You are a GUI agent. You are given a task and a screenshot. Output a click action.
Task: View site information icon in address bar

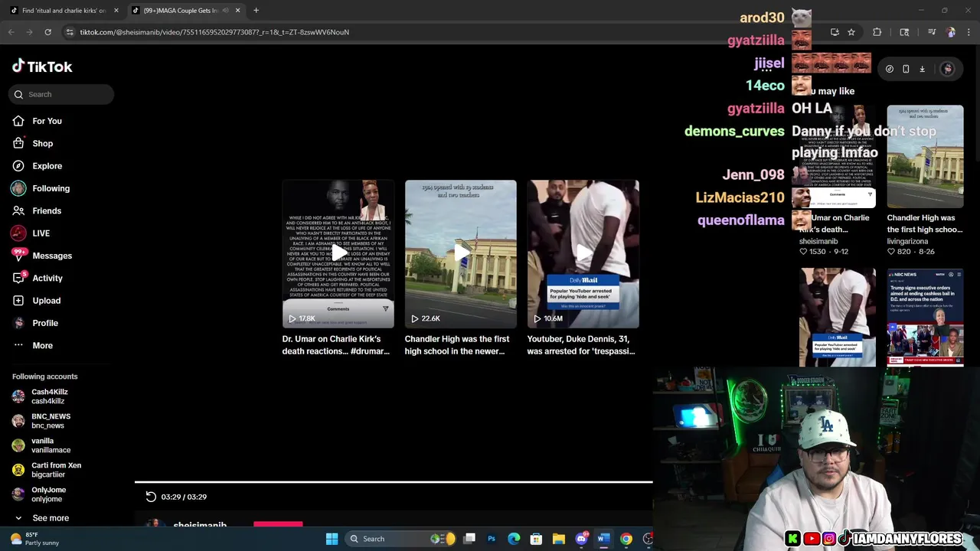point(70,32)
